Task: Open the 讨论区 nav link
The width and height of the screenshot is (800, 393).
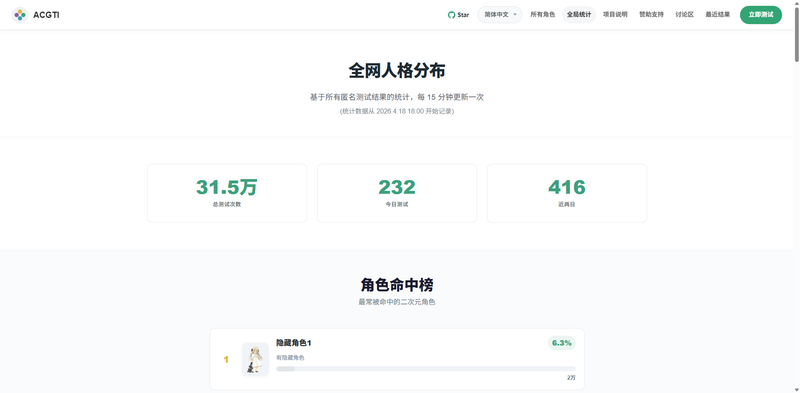Action: (685, 15)
